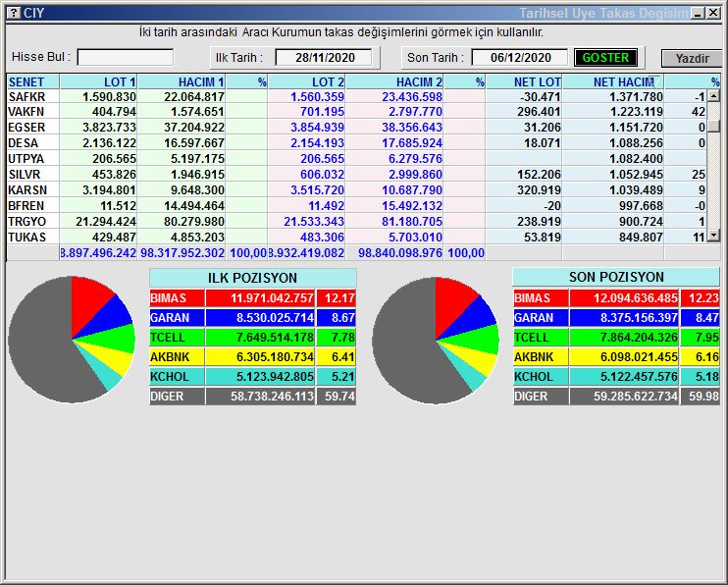Click the Son Tarih date field
This screenshot has width=728, height=585.
(x=520, y=58)
